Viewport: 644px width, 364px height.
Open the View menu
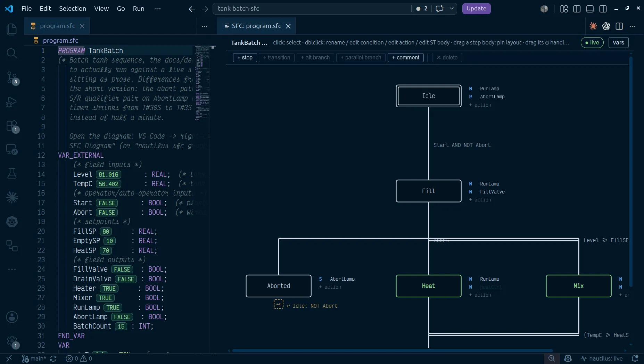[101, 9]
